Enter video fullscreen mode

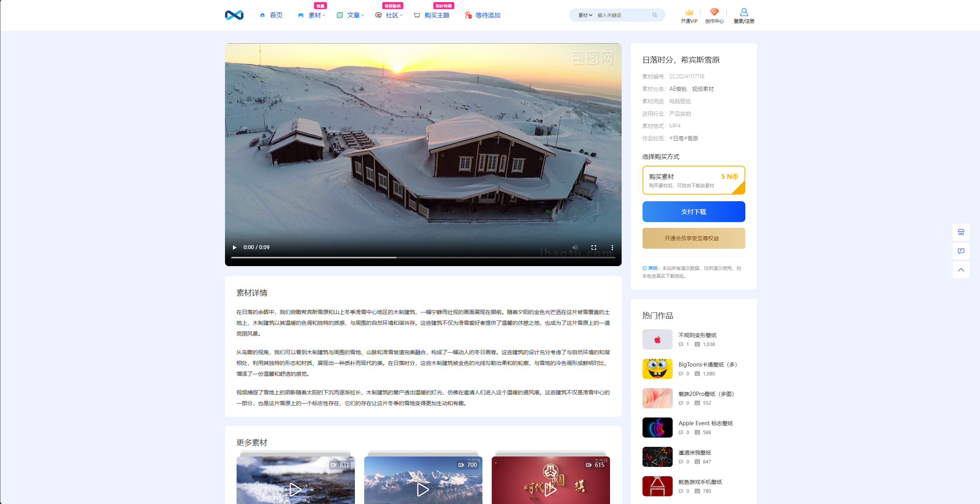coord(594,248)
